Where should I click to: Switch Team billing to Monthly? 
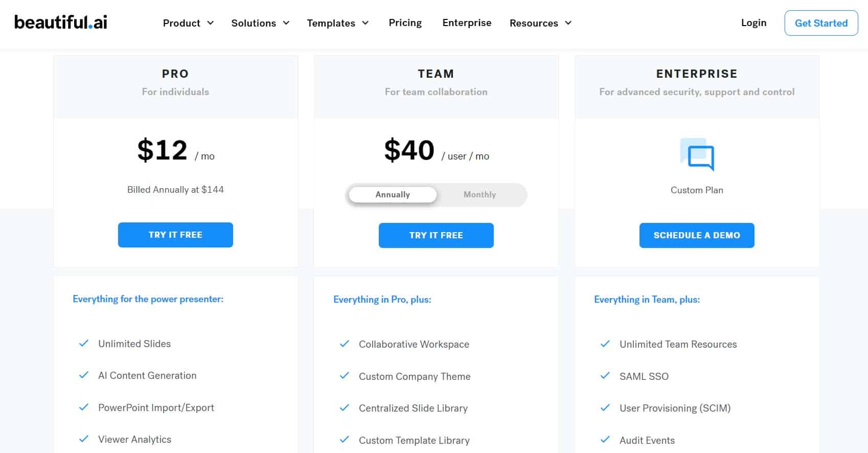(x=479, y=194)
